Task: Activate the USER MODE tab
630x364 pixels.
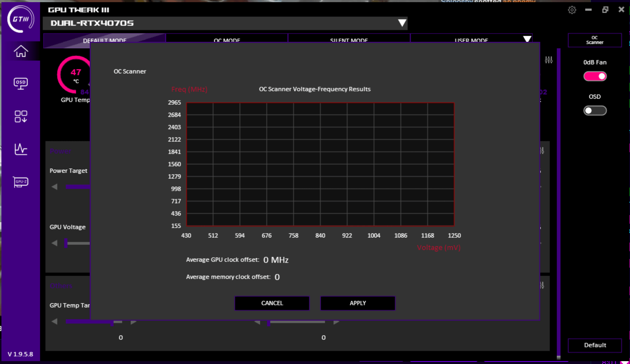Action: 471,38
